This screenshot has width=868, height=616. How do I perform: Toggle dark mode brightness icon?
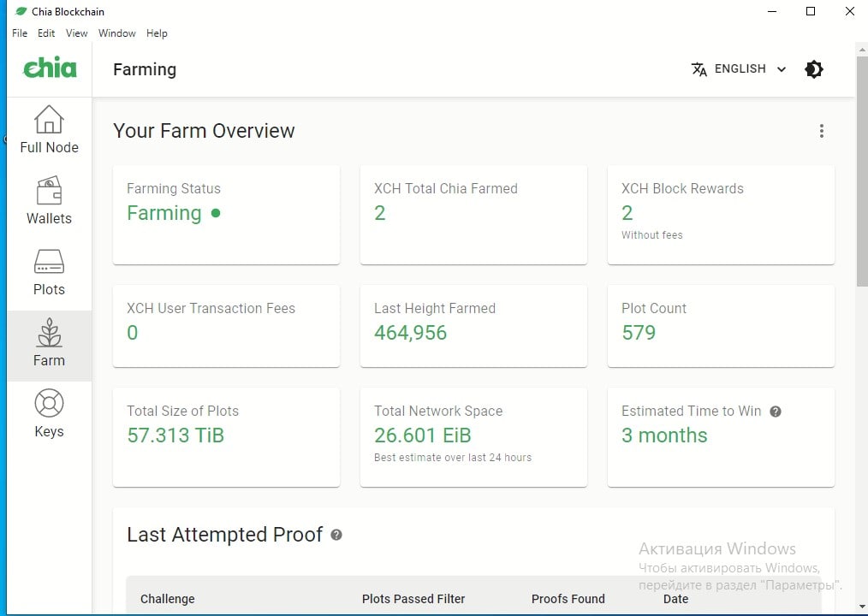814,69
